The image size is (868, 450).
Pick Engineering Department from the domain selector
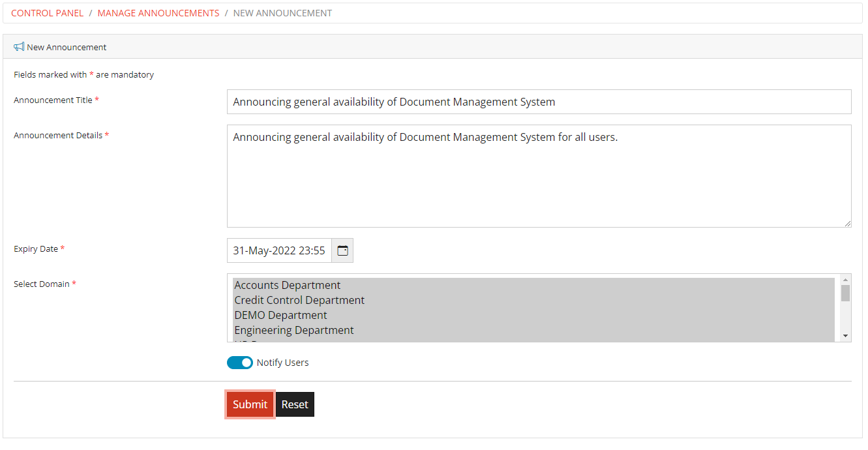pos(294,330)
